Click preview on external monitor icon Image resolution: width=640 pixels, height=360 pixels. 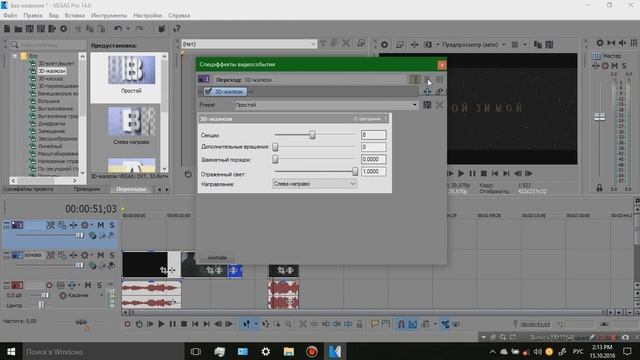coord(400,44)
